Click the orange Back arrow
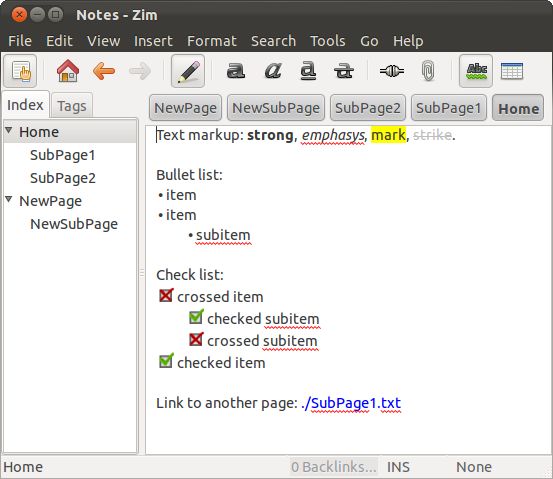The image size is (553, 479). coord(104,71)
